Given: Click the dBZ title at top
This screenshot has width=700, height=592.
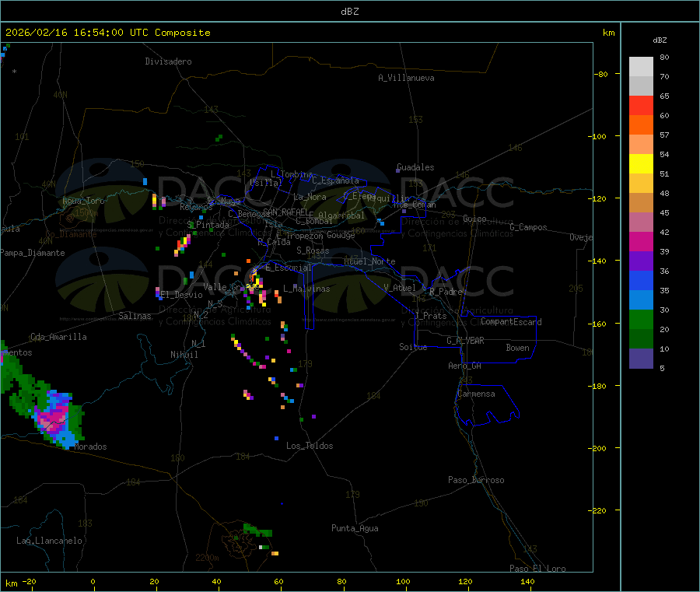Looking at the screenshot, I should [x=349, y=12].
